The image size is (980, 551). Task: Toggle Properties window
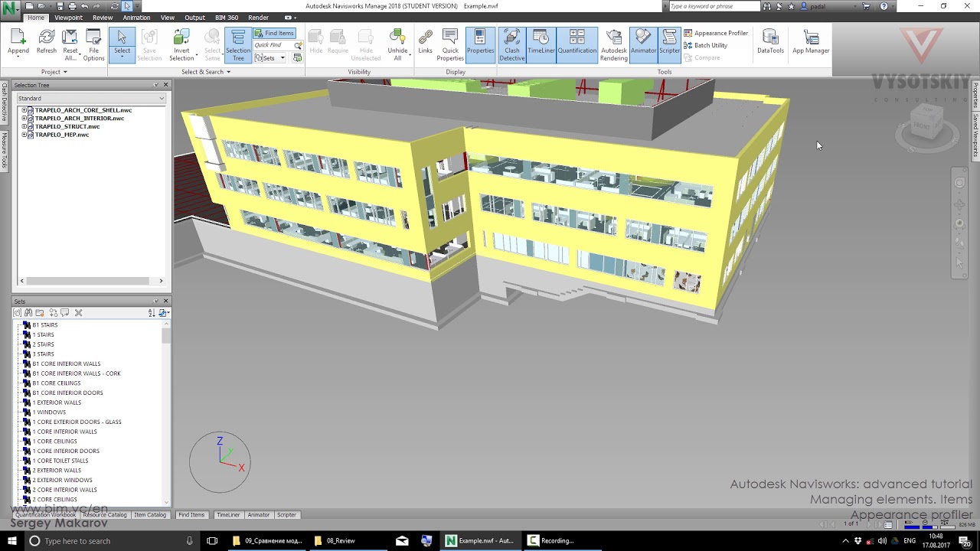click(x=480, y=44)
